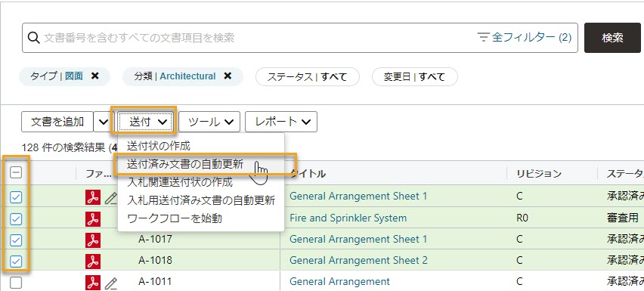Choose ワークフローを始動 in the 送付 menu

pos(175,218)
